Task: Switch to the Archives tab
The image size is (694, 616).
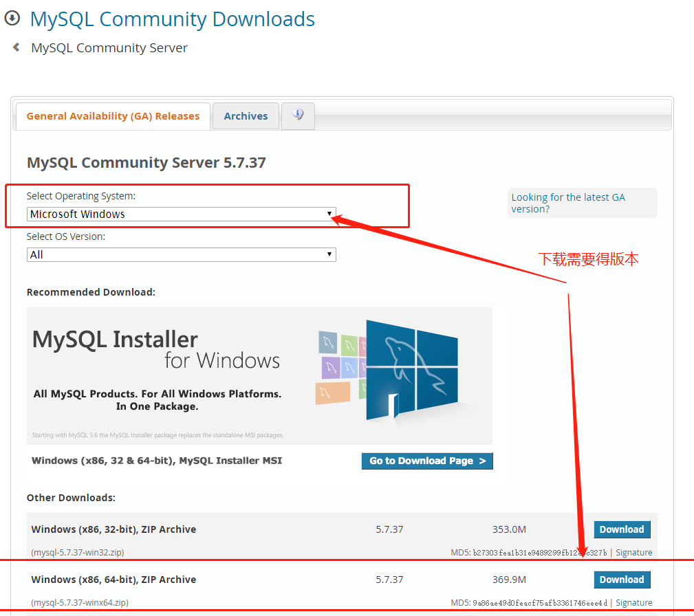Action: point(246,115)
